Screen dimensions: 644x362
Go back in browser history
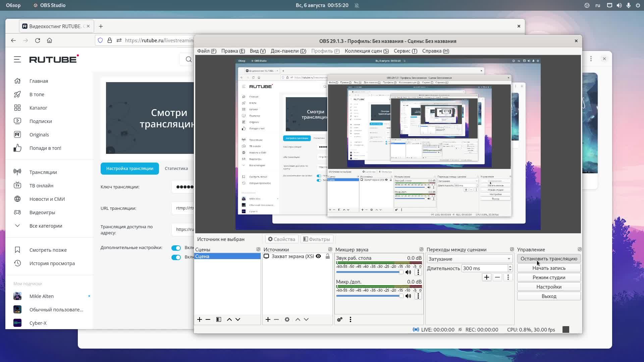tap(13, 40)
